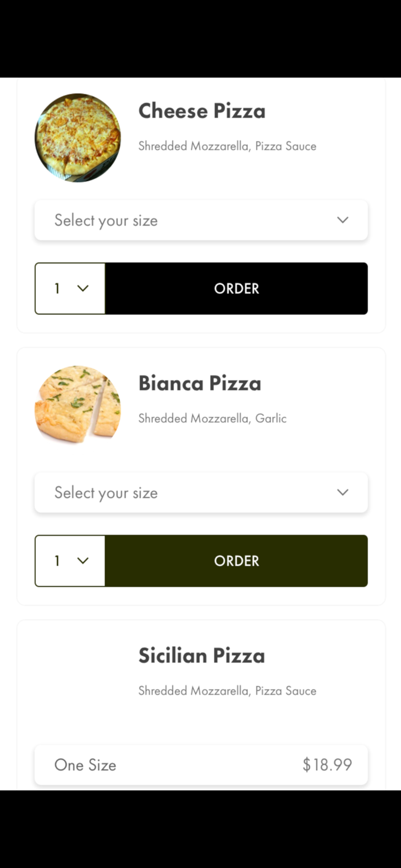The image size is (401, 868).
Task: Expand the Bianca Pizza quantity selector
Action: coord(69,560)
